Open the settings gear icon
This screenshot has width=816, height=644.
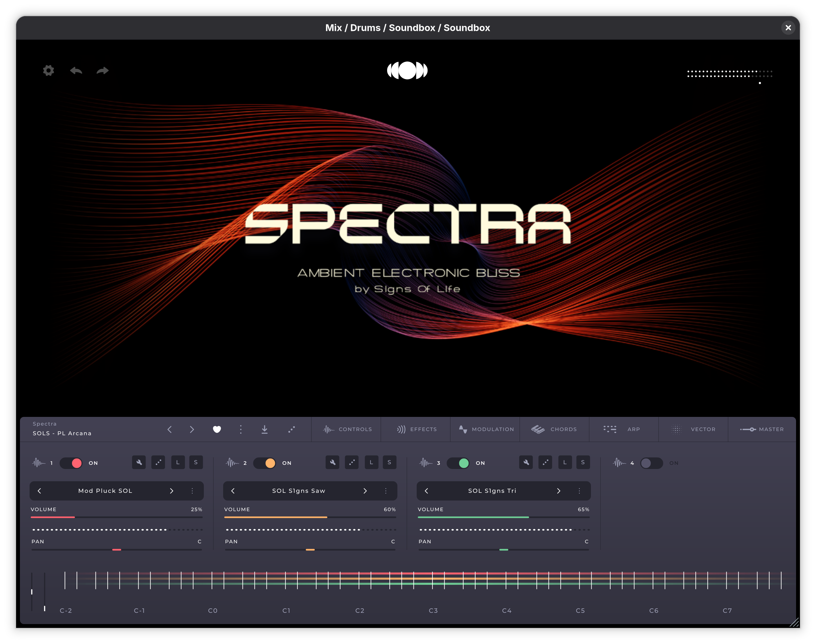(x=48, y=70)
